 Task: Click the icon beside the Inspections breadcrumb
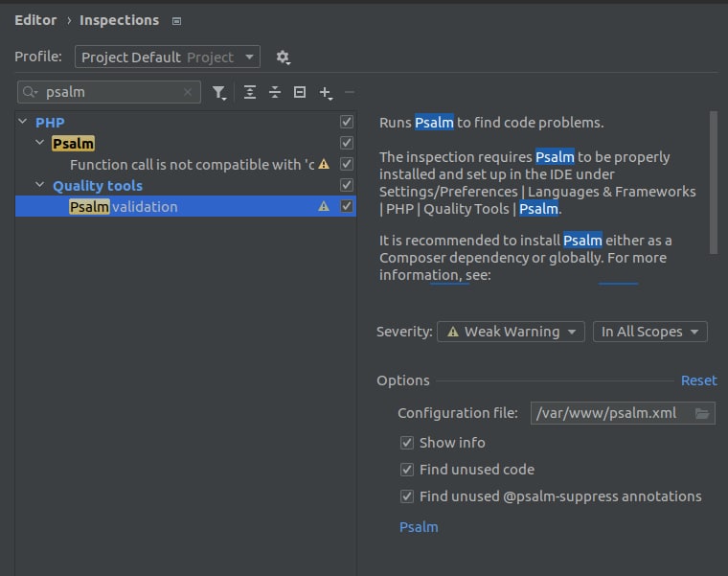pyautogui.click(x=176, y=21)
